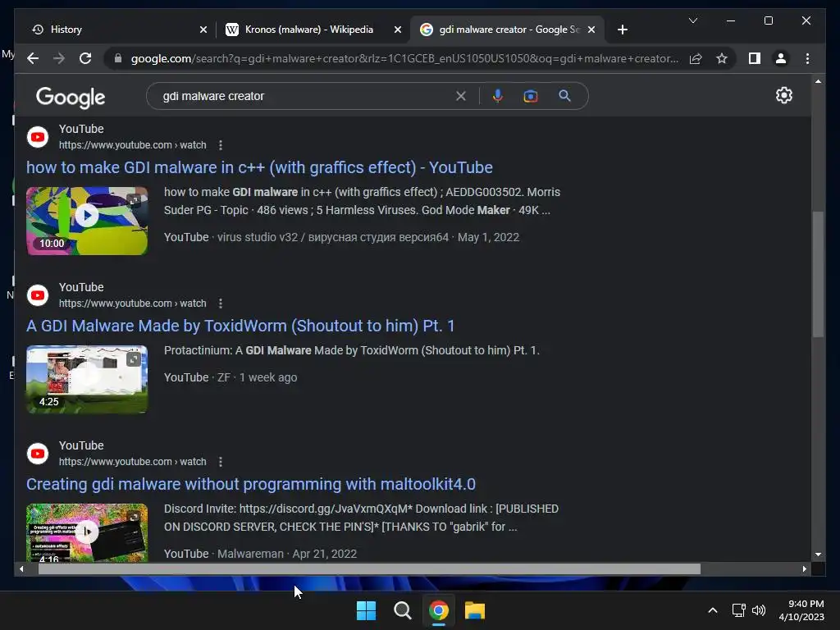Viewport: 840px width, 630px height.
Task: Click the text 'YouTube · ZF · 1 week ago'
Action: (231, 377)
